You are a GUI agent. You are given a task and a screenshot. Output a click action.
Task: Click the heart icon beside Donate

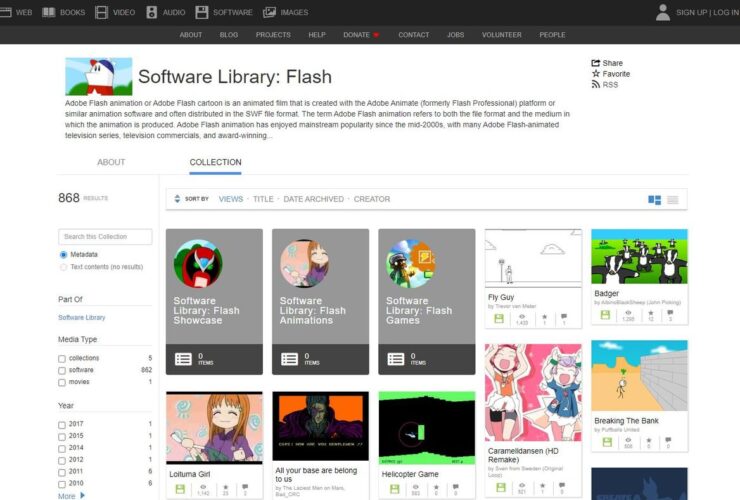376,35
